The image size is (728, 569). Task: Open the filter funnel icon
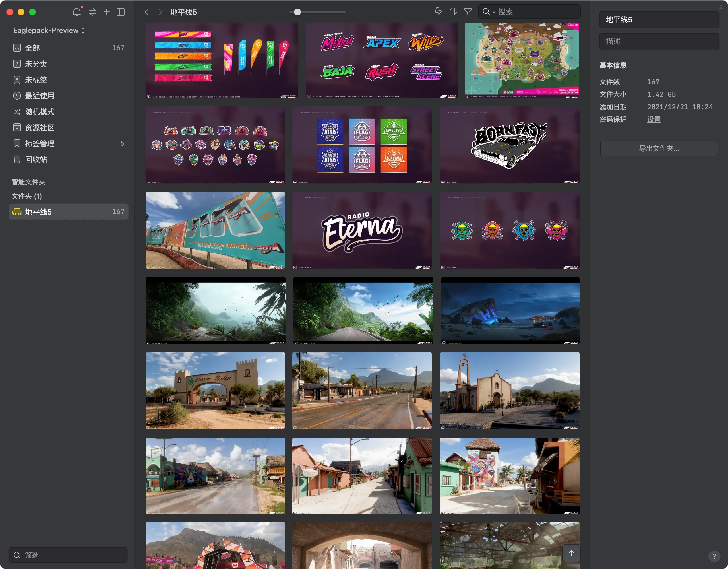(468, 12)
